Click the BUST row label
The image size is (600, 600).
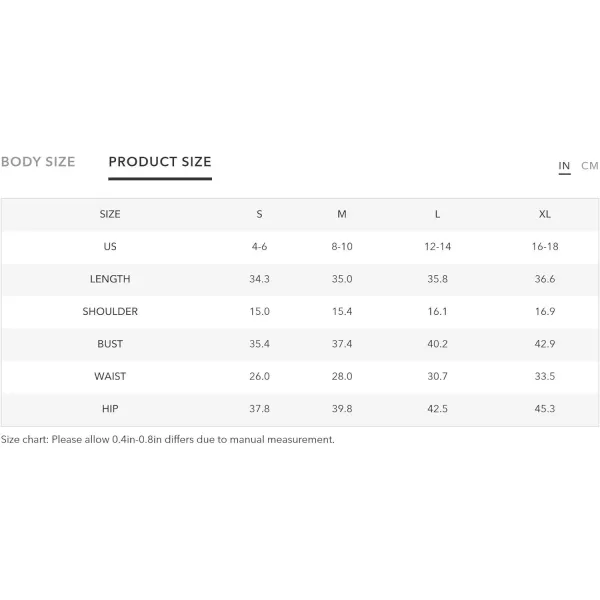[110, 344]
